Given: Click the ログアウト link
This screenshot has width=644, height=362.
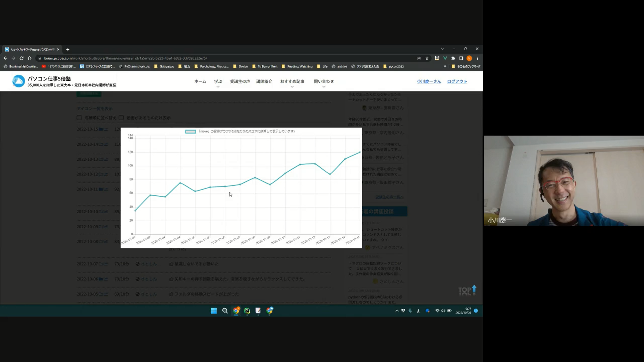Looking at the screenshot, I should [x=457, y=81].
